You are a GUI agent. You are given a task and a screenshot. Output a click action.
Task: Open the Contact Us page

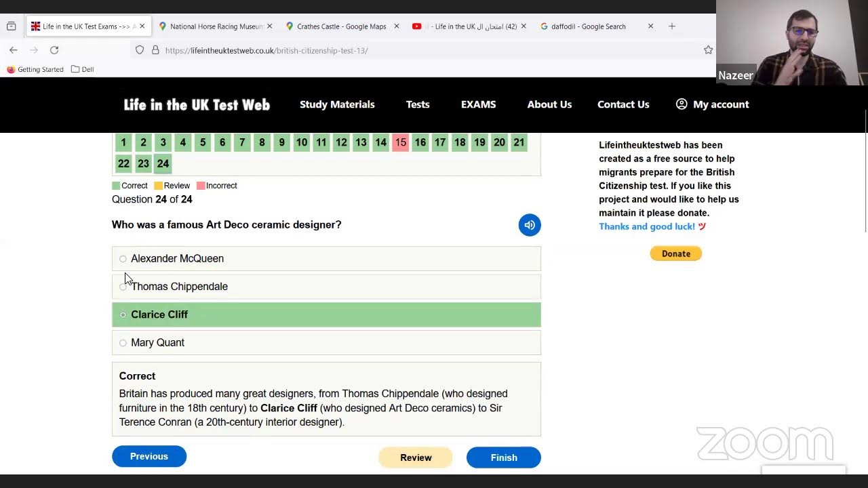coord(623,104)
